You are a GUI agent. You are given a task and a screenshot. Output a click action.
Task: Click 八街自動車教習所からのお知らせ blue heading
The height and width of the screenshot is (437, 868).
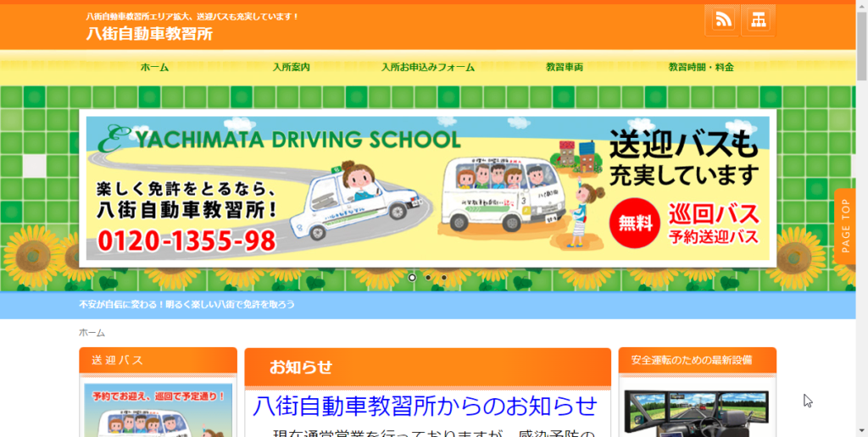tap(426, 407)
